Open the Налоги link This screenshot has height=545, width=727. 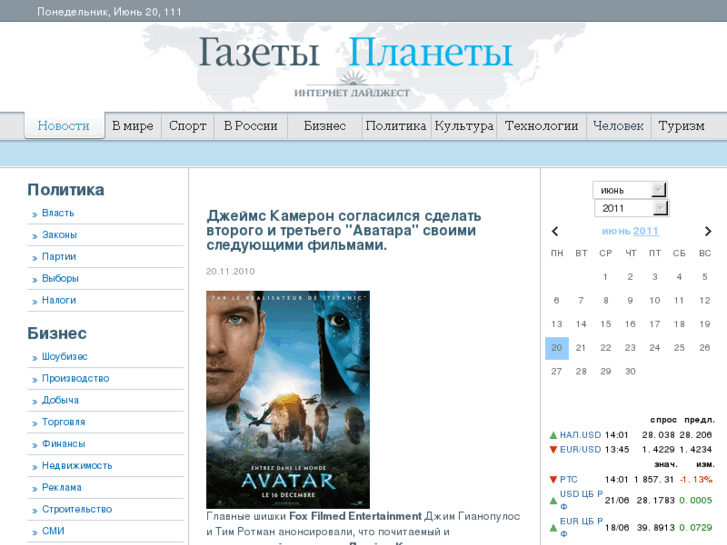point(59,300)
